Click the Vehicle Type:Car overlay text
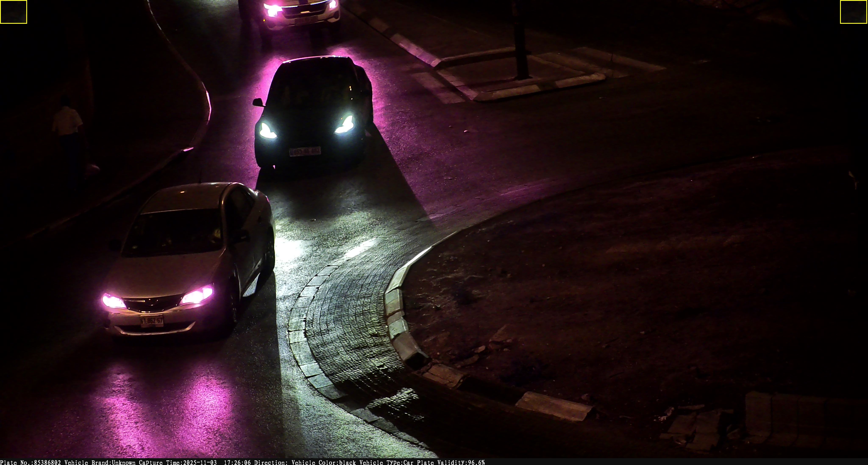868x465 pixels. (387, 462)
